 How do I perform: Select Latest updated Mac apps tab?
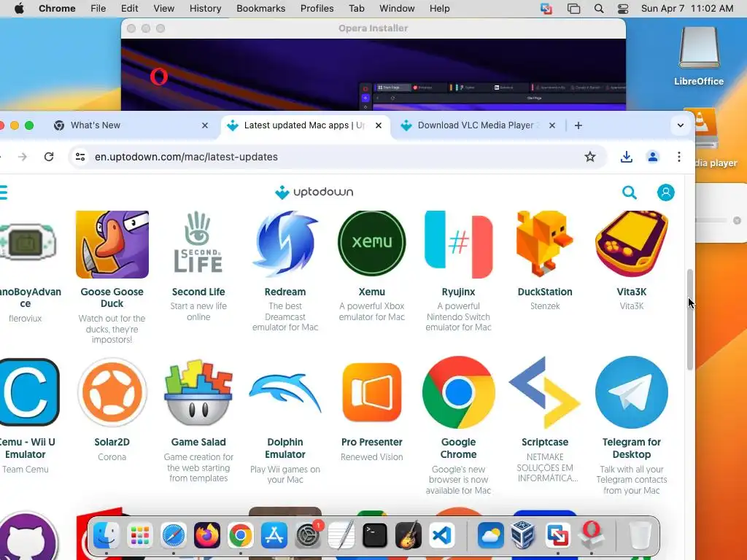[305, 125]
